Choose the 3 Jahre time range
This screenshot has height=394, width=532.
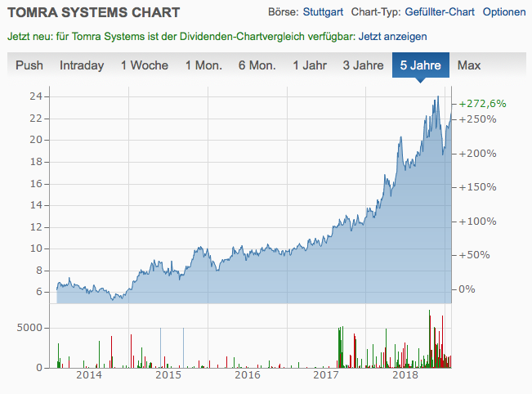pos(363,65)
